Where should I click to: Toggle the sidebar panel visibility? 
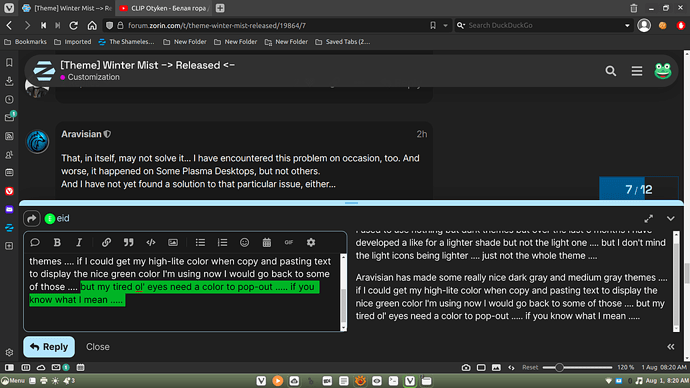point(9,367)
